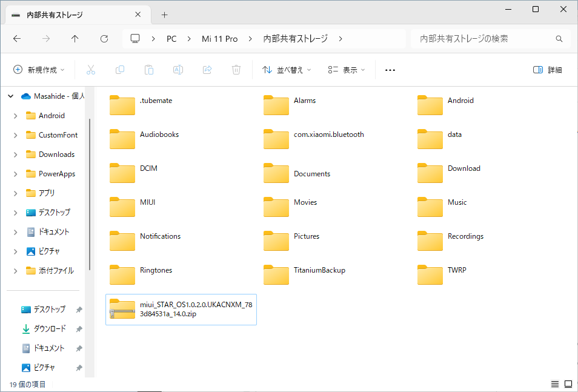Image resolution: width=578 pixels, height=392 pixels.
Task: Close the 内部共有ストレージ tab
Action: [138, 15]
